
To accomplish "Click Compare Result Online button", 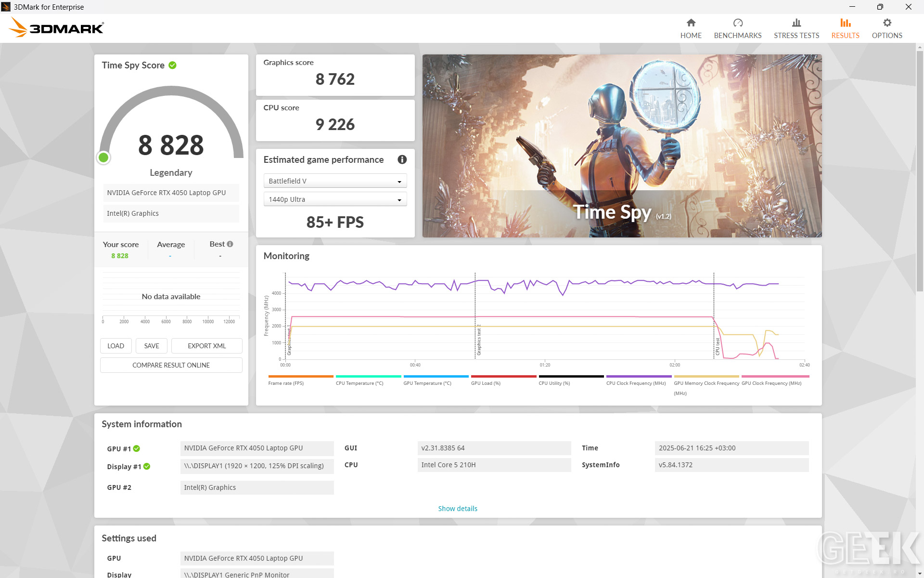I will (x=171, y=365).
